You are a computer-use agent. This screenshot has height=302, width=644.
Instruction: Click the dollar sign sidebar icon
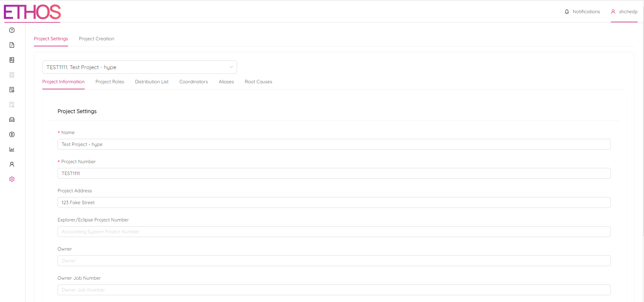12,134
